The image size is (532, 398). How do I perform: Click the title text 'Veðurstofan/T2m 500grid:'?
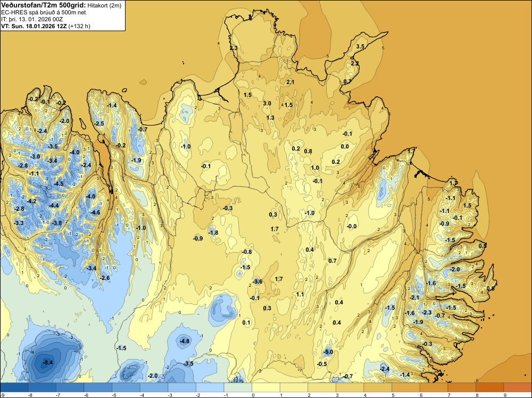click(x=44, y=5)
